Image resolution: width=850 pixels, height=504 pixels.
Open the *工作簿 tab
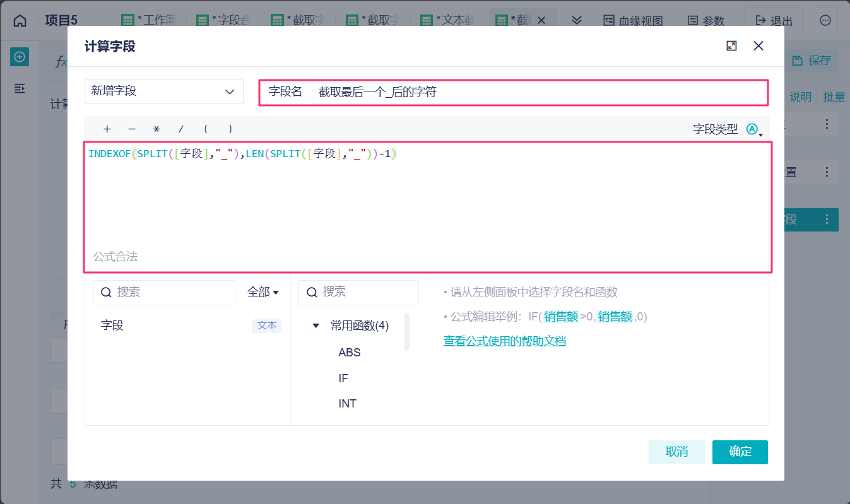pos(148,20)
